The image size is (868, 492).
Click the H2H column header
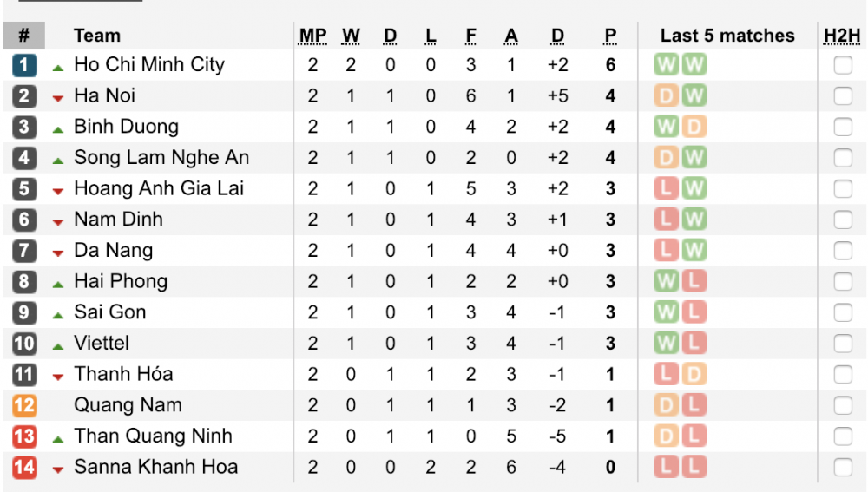click(x=842, y=36)
